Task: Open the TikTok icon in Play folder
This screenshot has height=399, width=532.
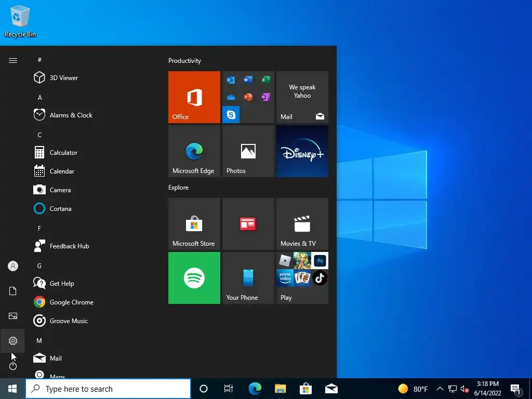Action: [x=320, y=278]
